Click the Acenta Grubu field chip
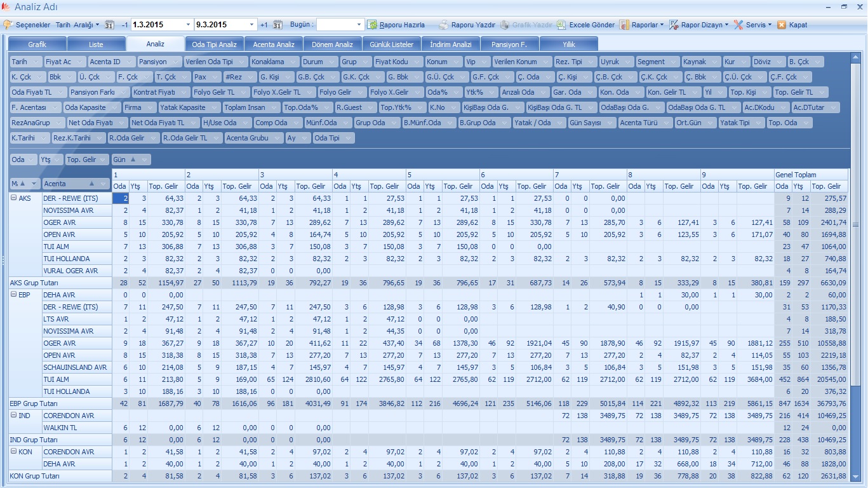 pyautogui.click(x=253, y=138)
